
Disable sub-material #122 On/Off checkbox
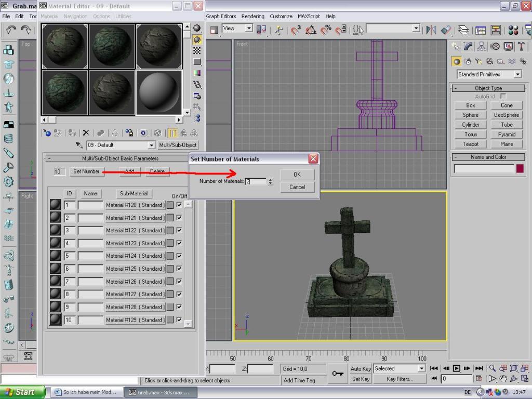pyautogui.click(x=179, y=230)
